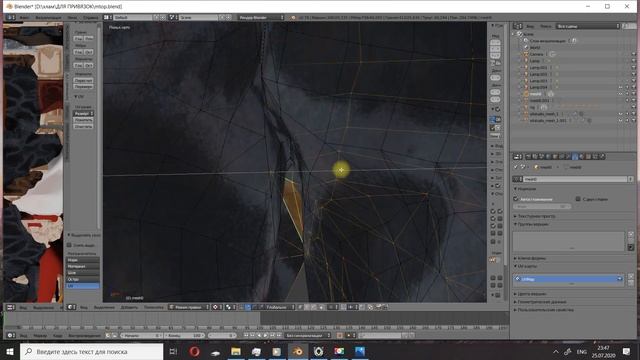Toggle eye visibility for Lamp.004 row
This screenshot has width=640, height=360.
tap(620, 87)
